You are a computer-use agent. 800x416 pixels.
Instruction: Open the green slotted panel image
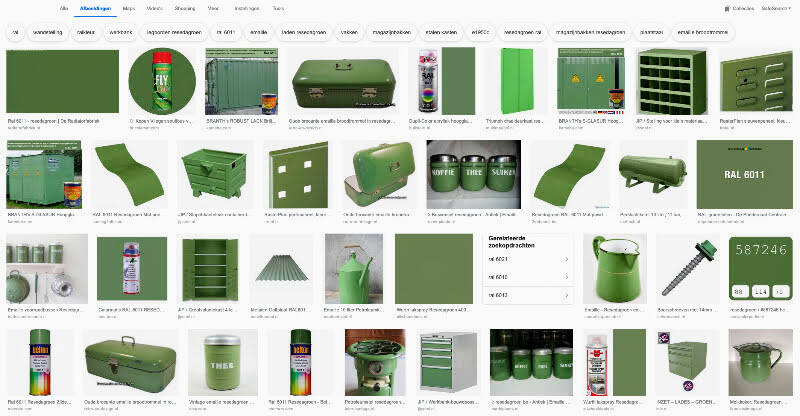click(x=756, y=82)
